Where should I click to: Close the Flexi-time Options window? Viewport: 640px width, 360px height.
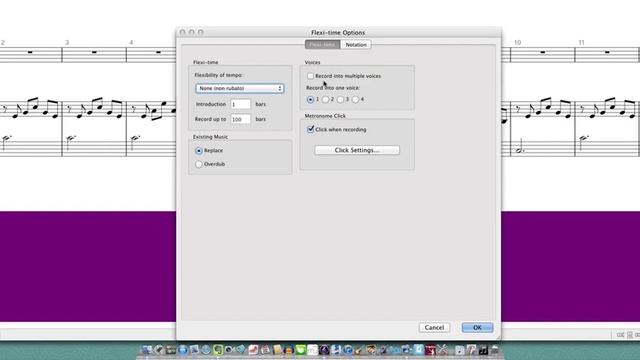coord(182,32)
